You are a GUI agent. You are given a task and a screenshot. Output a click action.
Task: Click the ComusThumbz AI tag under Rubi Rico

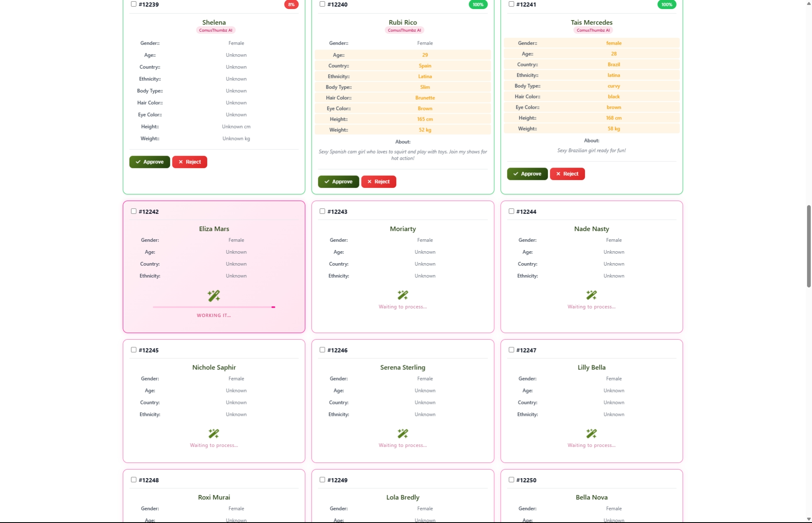coord(404,30)
